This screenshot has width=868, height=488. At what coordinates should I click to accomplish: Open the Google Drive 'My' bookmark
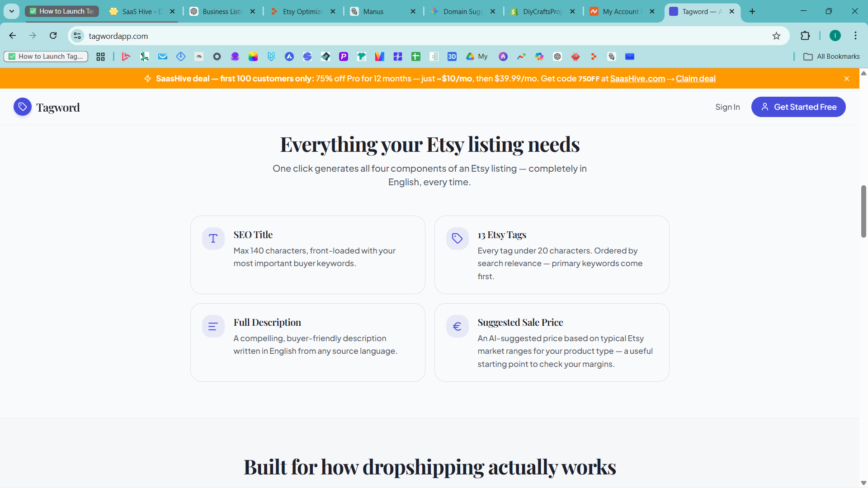pos(476,56)
